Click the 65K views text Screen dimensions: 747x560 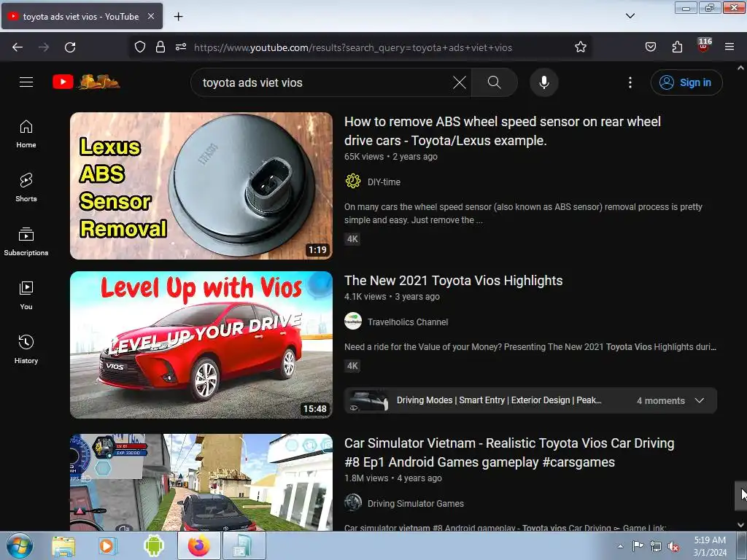(x=364, y=157)
